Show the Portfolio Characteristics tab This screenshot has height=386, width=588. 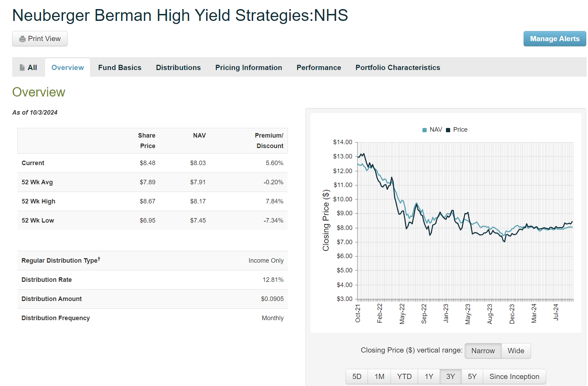tap(398, 68)
